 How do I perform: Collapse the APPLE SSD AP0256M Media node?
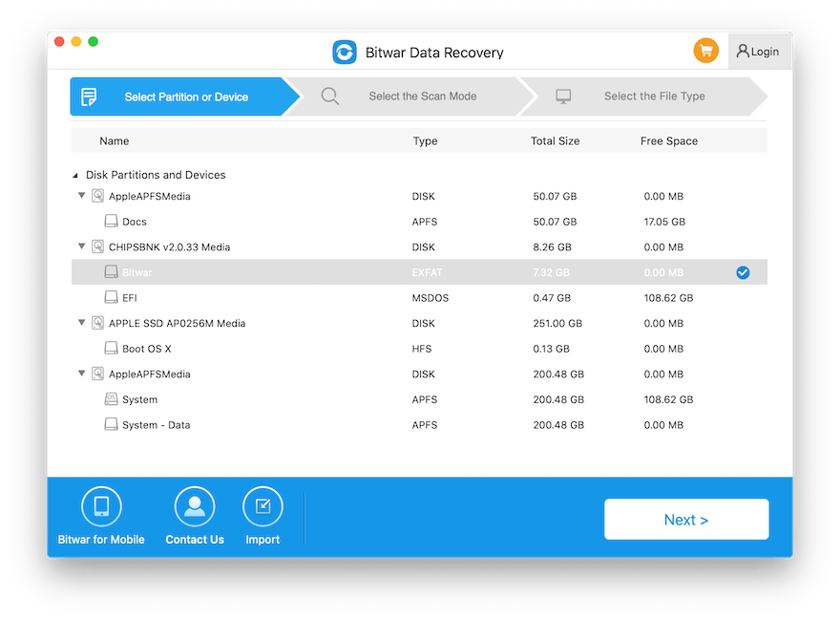81,323
